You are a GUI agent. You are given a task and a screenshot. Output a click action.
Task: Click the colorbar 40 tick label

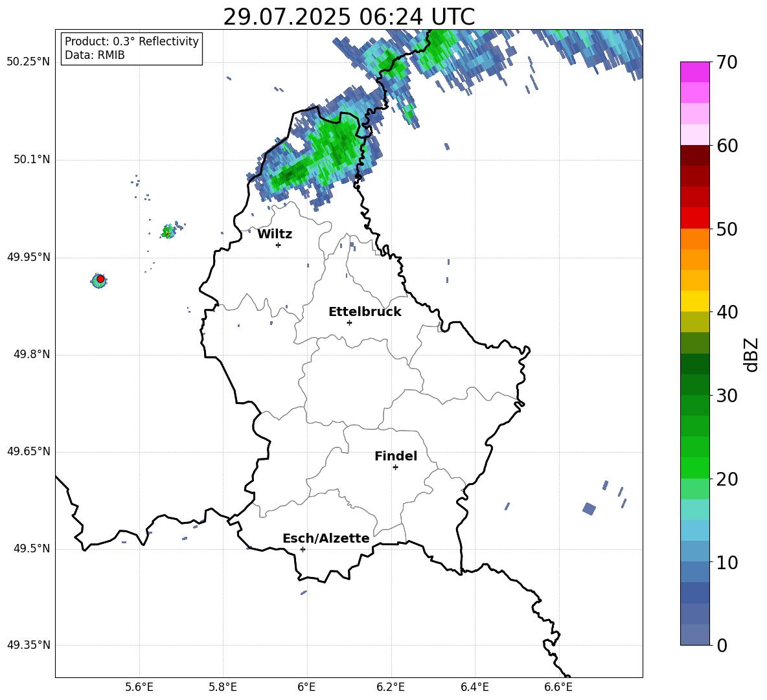727,312
